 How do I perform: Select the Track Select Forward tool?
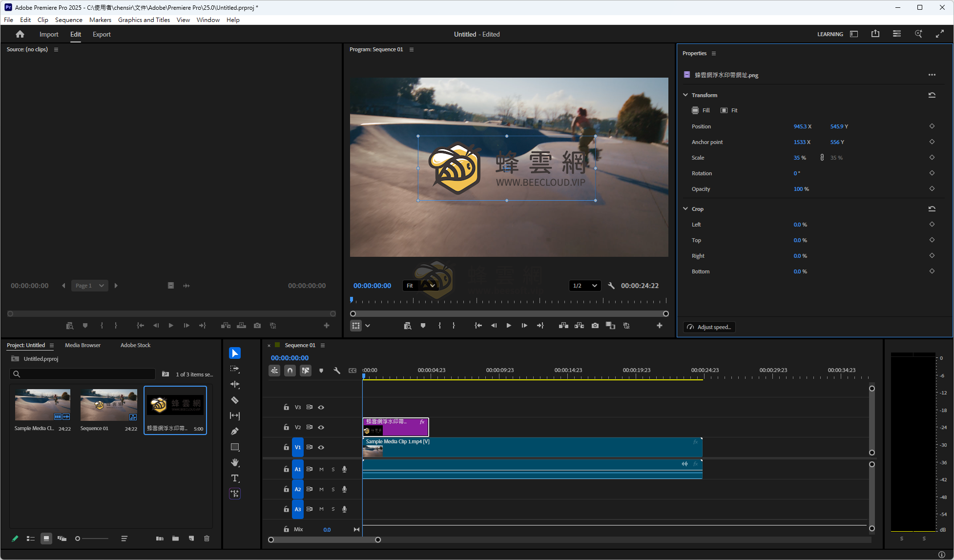(x=235, y=369)
